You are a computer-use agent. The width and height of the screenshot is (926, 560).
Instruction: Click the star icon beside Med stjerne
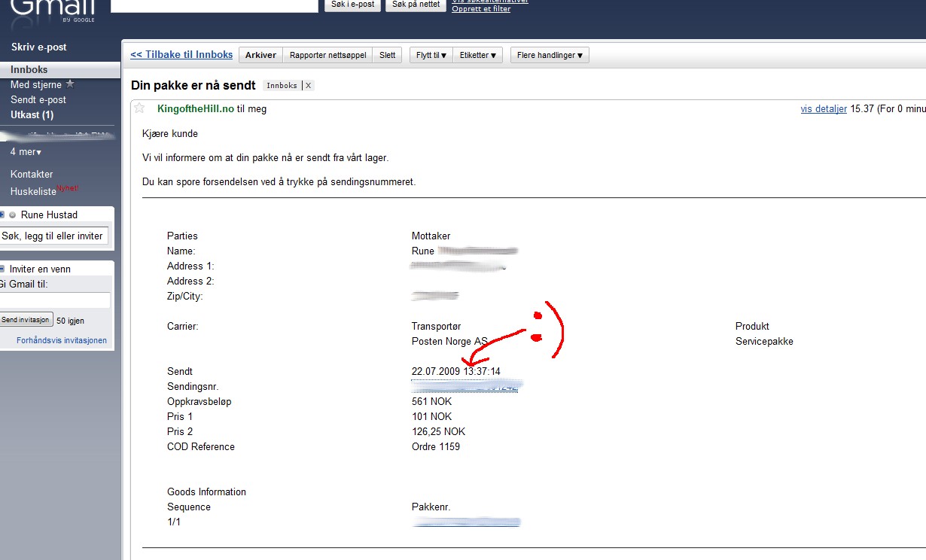coord(70,84)
